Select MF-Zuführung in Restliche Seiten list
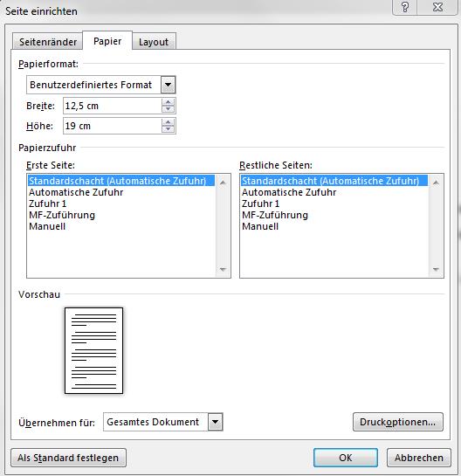 275,215
